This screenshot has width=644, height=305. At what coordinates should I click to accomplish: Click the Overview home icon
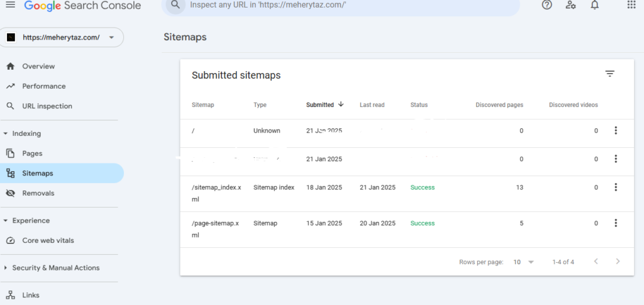[11, 67]
